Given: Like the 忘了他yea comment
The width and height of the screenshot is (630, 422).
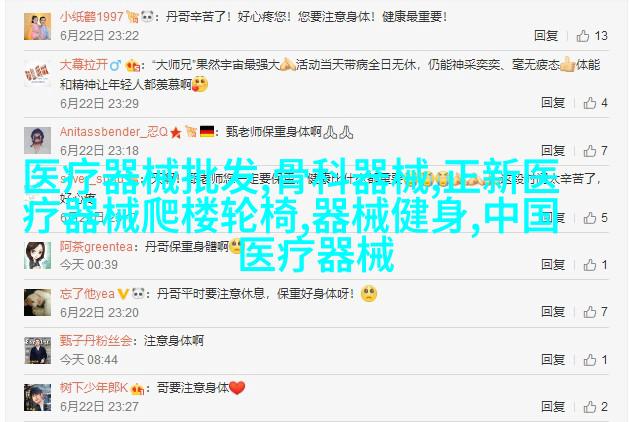Looking at the screenshot, I should coord(590,312).
